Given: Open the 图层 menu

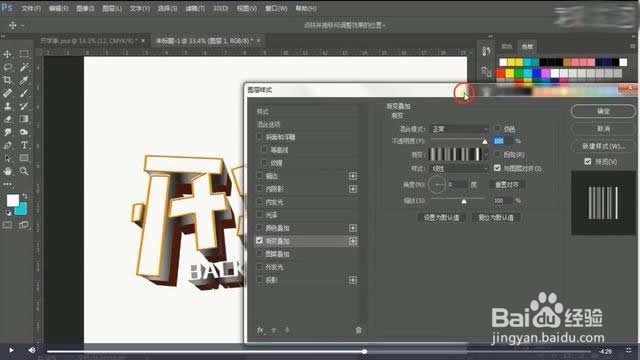Looking at the screenshot, I should (x=112, y=8).
